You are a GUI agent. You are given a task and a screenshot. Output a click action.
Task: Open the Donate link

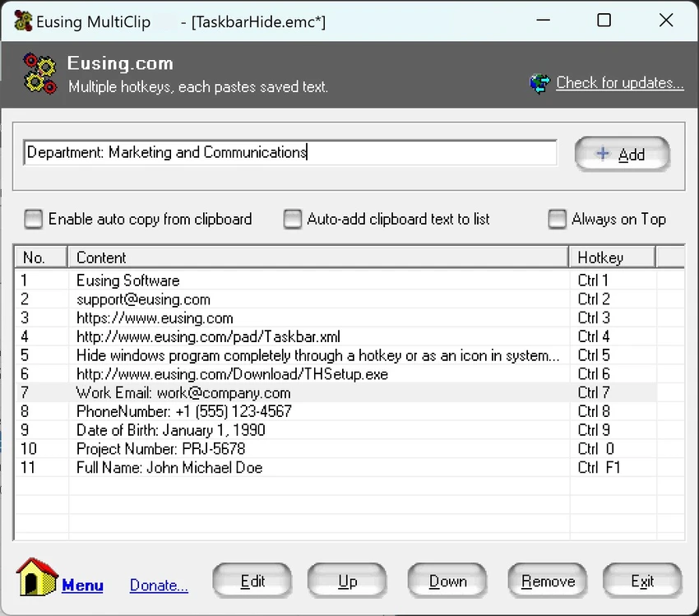pyautogui.click(x=159, y=585)
